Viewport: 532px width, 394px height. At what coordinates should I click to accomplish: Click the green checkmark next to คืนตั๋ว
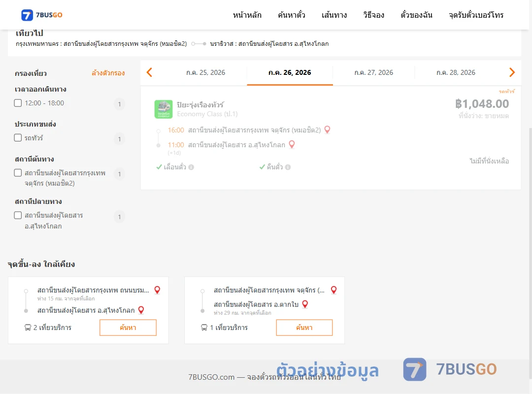tap(262, 167)
